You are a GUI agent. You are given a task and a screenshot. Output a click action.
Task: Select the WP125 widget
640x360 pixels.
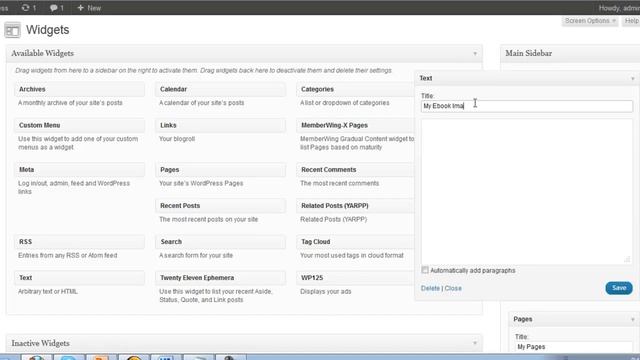pos(356,278)
